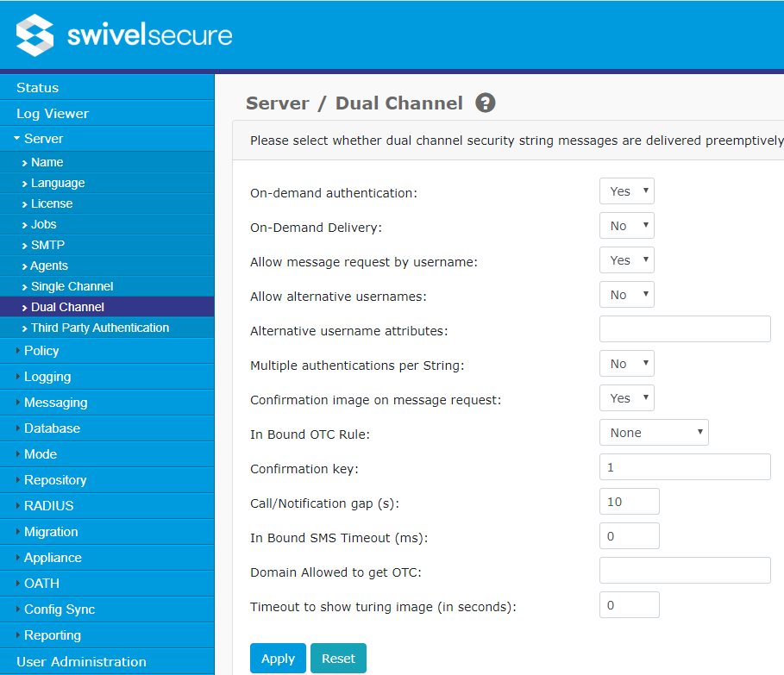Open Confirmation image on message request dropdown
The height and width of the screenshot is (675, 784).
tap(626, 398)
